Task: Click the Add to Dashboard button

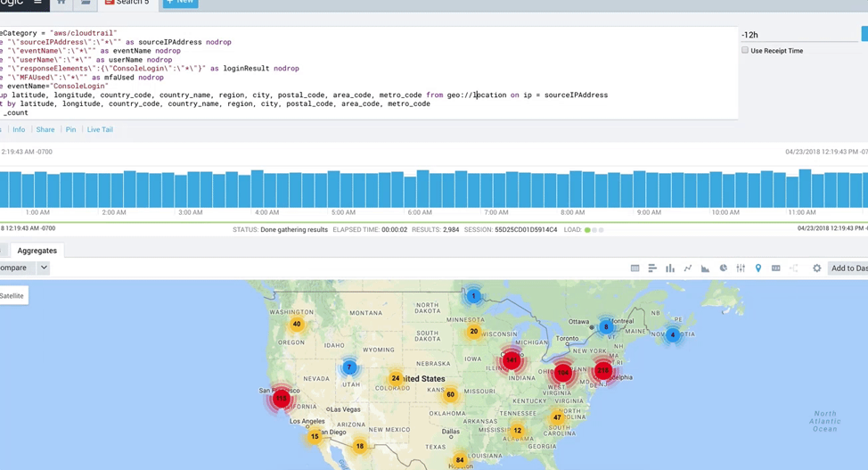Action: pyautogui.click(x=848, y=268)
